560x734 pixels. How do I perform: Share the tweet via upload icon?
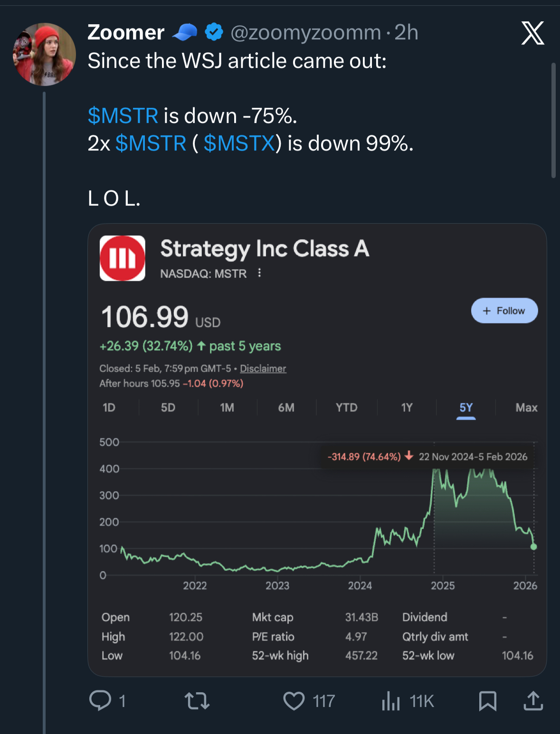(x=533, y=701)
